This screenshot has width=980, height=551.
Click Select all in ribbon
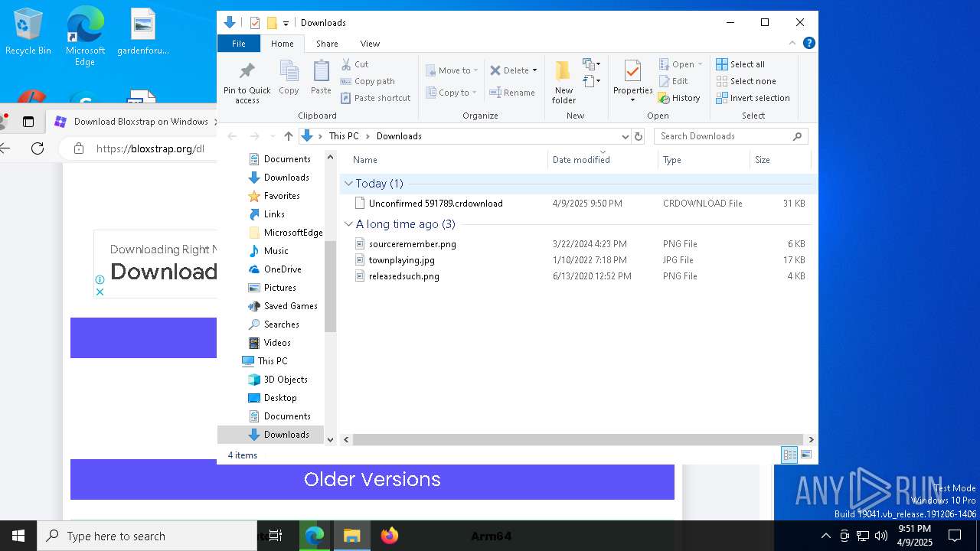pyautogui.click(x=740, y=64)
